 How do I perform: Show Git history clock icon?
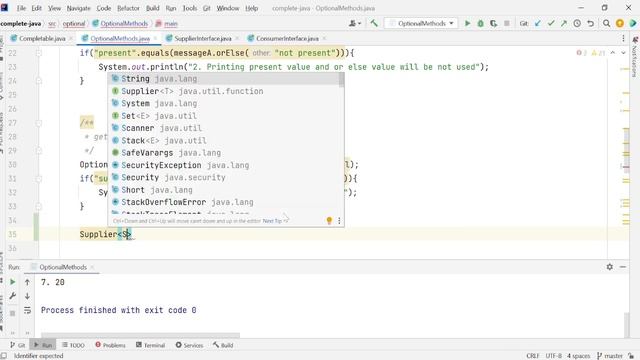577,24
